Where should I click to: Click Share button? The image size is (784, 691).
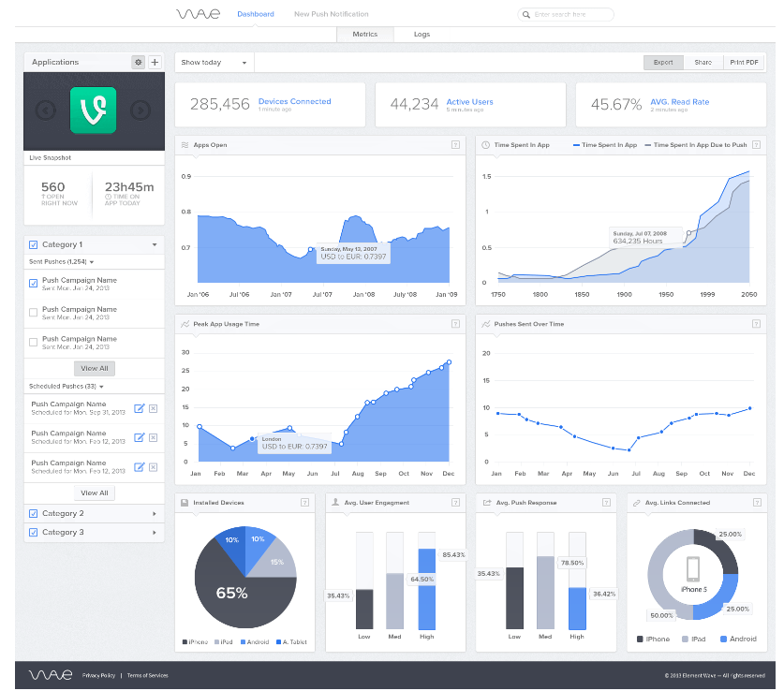tap(703, 63)
